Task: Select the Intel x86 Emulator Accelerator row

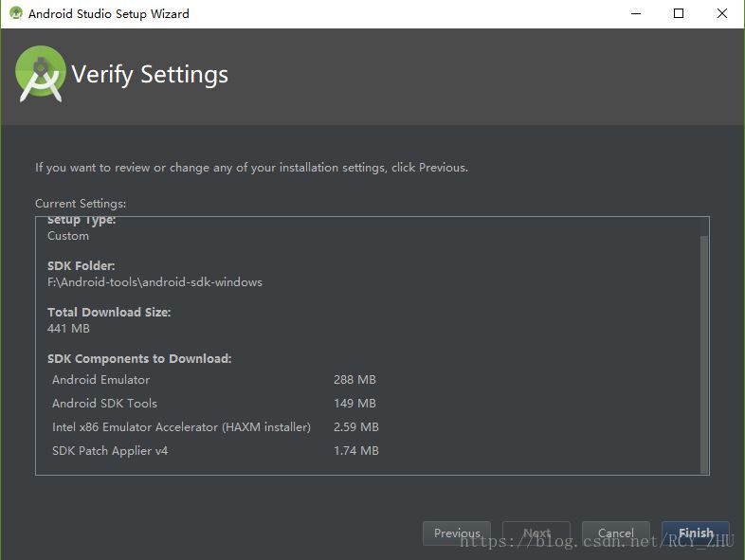Action: pyautogui.click(x=215, y=427)
